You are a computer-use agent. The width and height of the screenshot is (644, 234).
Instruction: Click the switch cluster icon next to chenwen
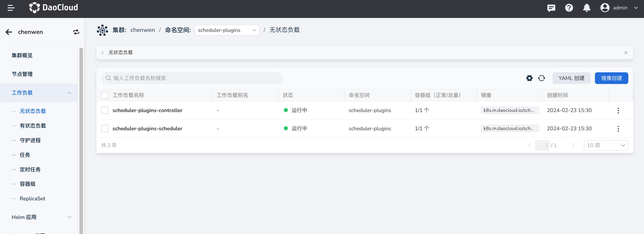(76, 32)
